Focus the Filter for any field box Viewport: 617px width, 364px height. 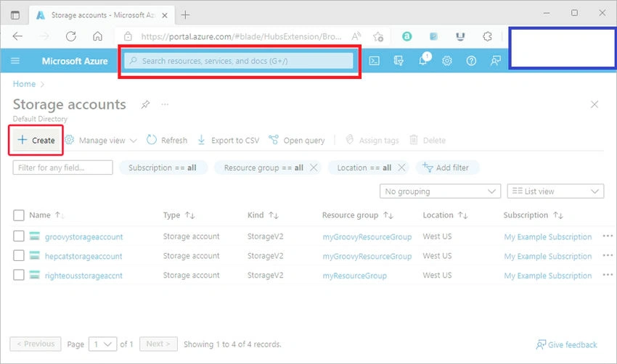pos(62,167)
